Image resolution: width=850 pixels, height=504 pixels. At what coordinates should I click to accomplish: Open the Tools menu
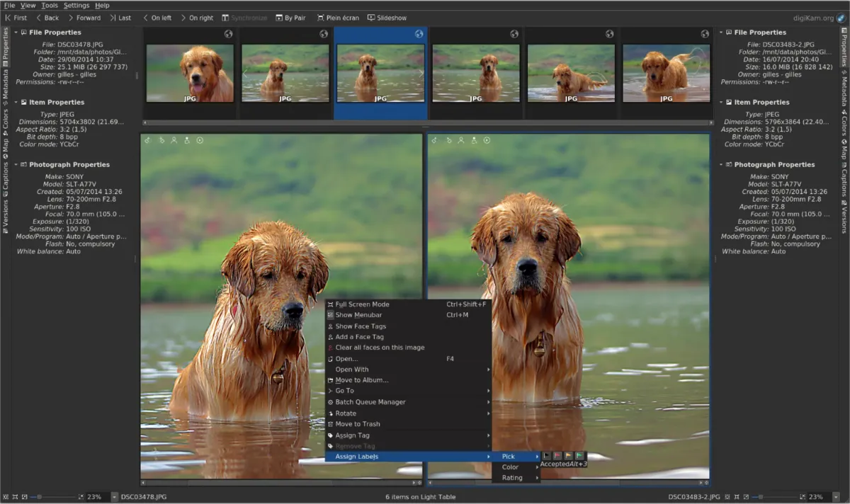[50, 5]
